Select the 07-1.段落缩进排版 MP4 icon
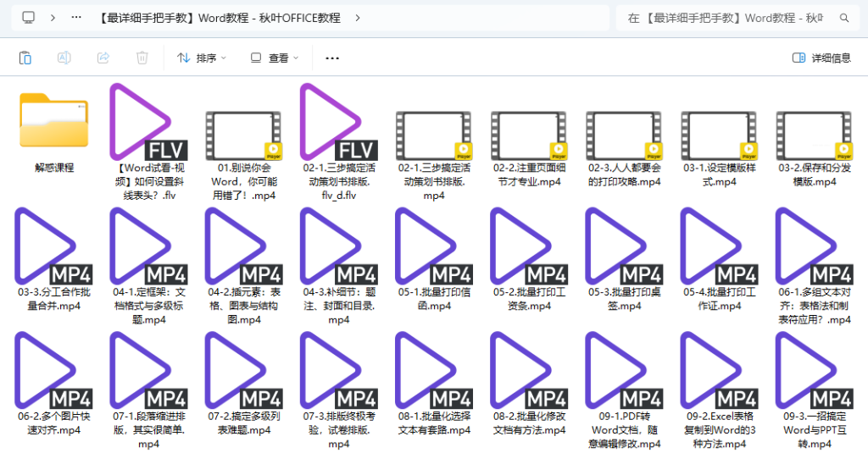868x453 pixels. pyautogui.click(x=149, y=371)
